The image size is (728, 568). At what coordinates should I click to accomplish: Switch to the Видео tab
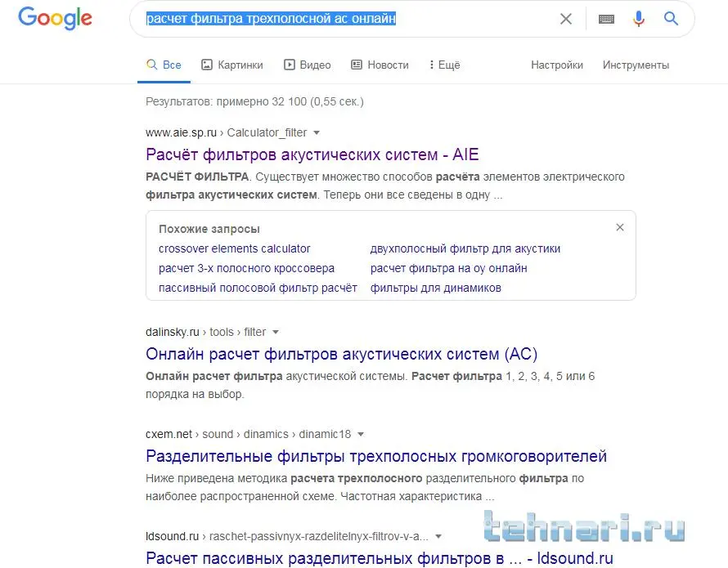point(308,65)
